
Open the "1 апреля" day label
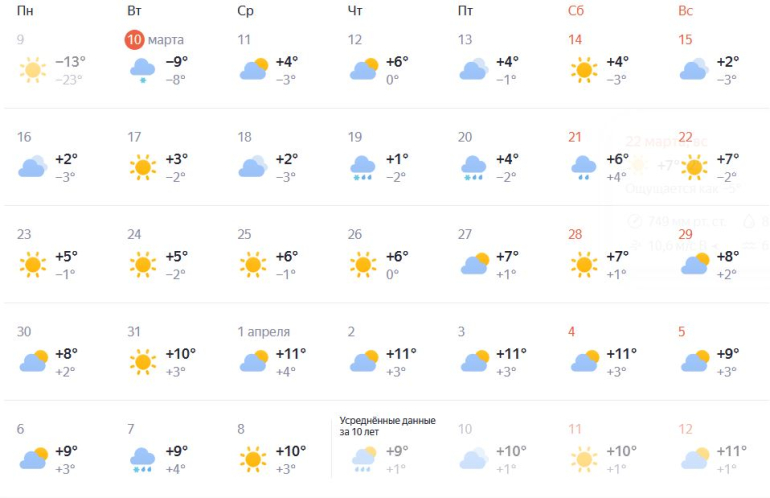pos(264,332)
